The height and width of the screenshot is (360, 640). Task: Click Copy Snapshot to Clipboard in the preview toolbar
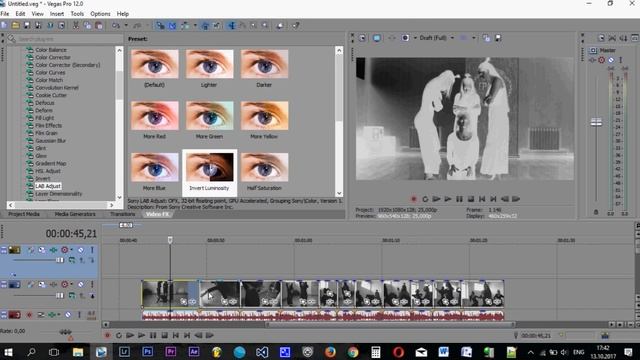486,38
